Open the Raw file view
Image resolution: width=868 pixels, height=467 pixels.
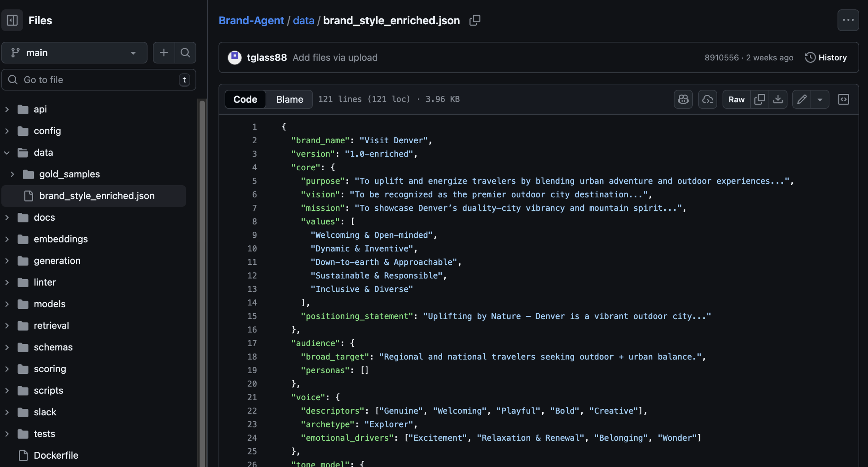tap(736, 100)
